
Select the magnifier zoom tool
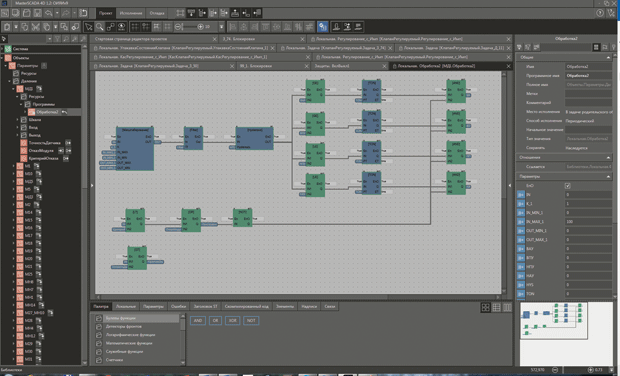pyautogui.click(x=100, y=27)
